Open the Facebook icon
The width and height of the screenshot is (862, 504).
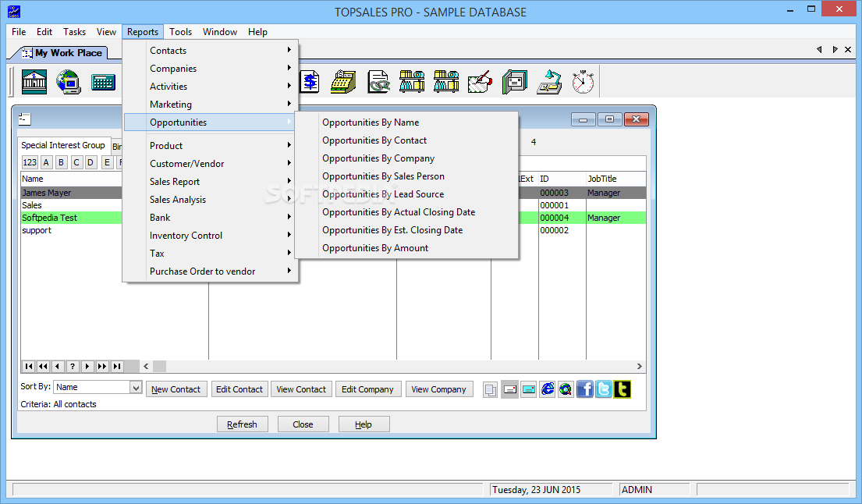(584, 389)
